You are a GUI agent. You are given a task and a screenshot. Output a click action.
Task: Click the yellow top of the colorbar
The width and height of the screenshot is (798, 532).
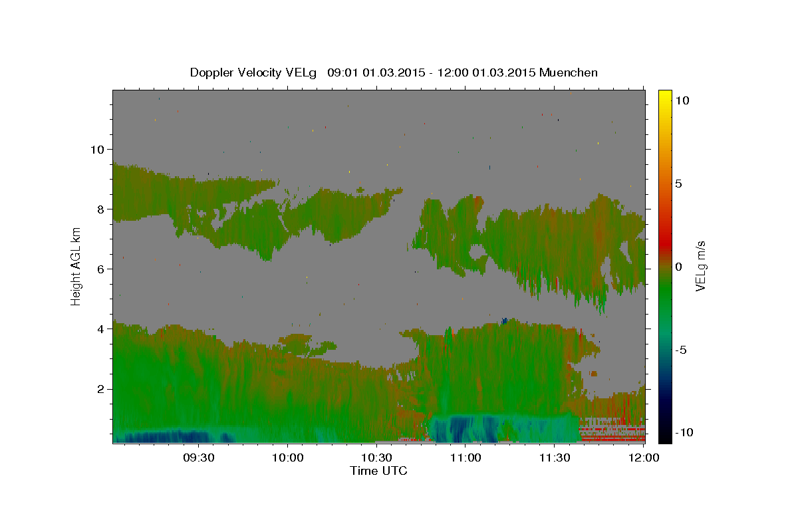665,96
